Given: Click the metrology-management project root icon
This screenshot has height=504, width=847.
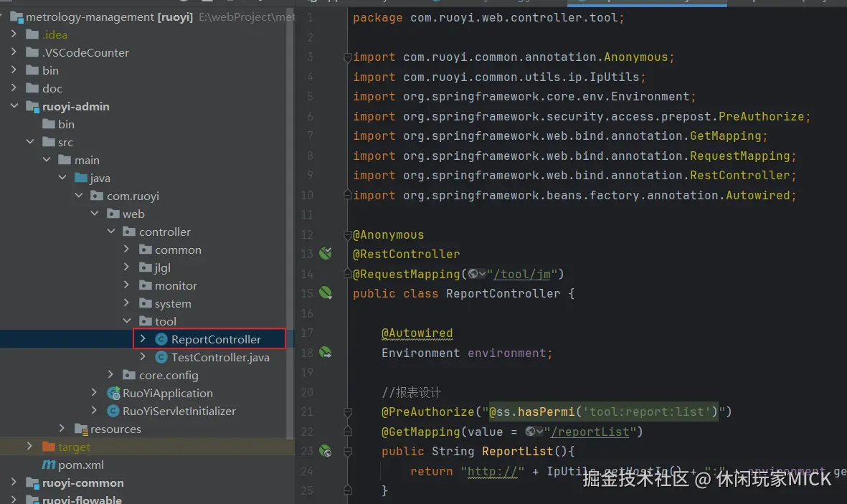Looking at the screenshot, I should (16, 17).
